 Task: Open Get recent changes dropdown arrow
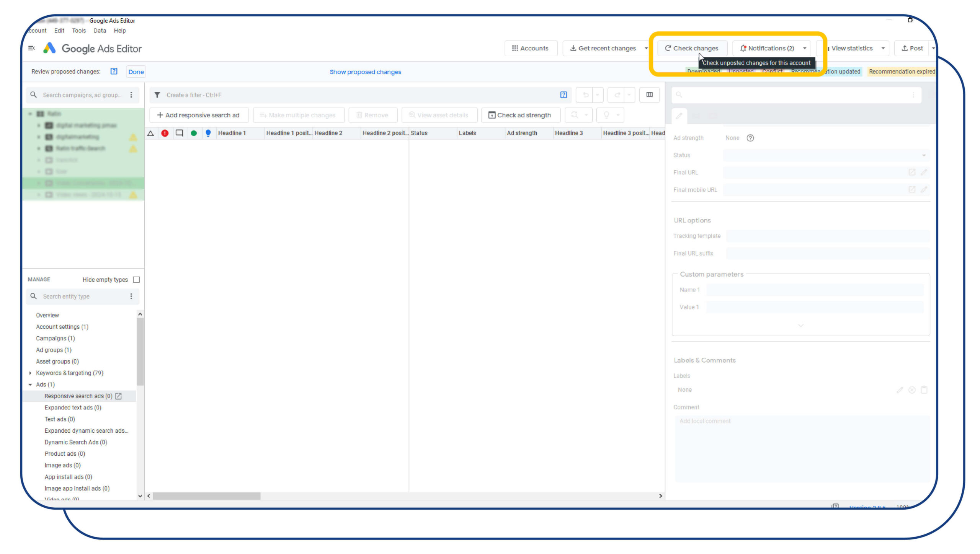(646, 48)
